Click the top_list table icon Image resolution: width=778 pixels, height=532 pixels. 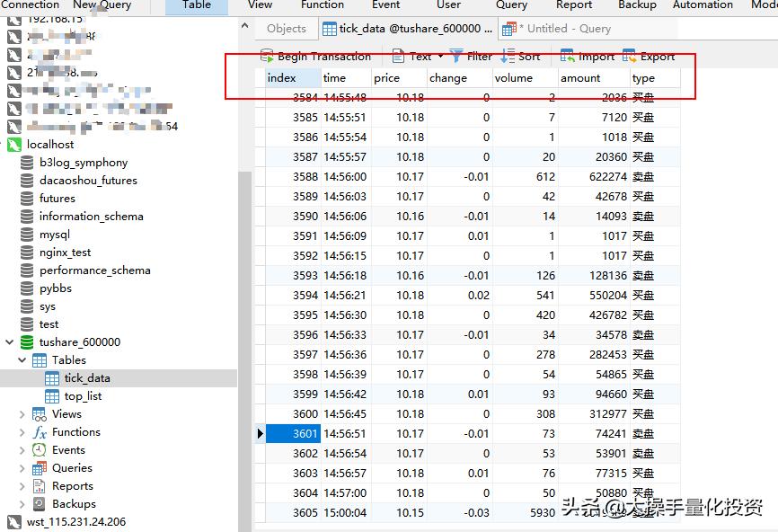pos(52,396)
